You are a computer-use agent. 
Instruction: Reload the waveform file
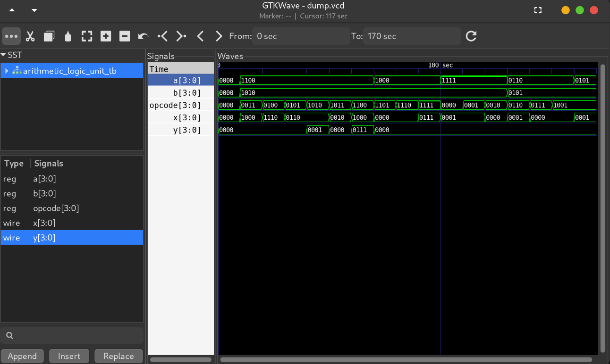pos(471,36)
